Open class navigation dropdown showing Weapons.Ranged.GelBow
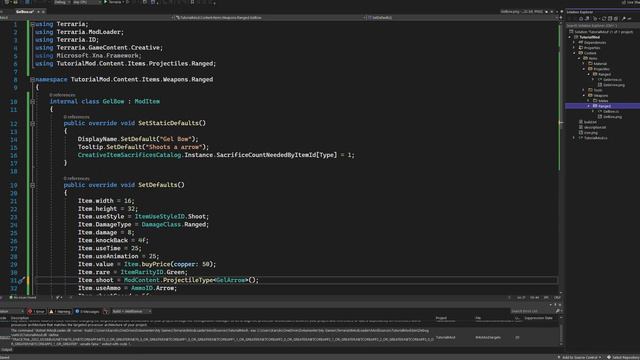The image size is (640, 360). (268, 18)
